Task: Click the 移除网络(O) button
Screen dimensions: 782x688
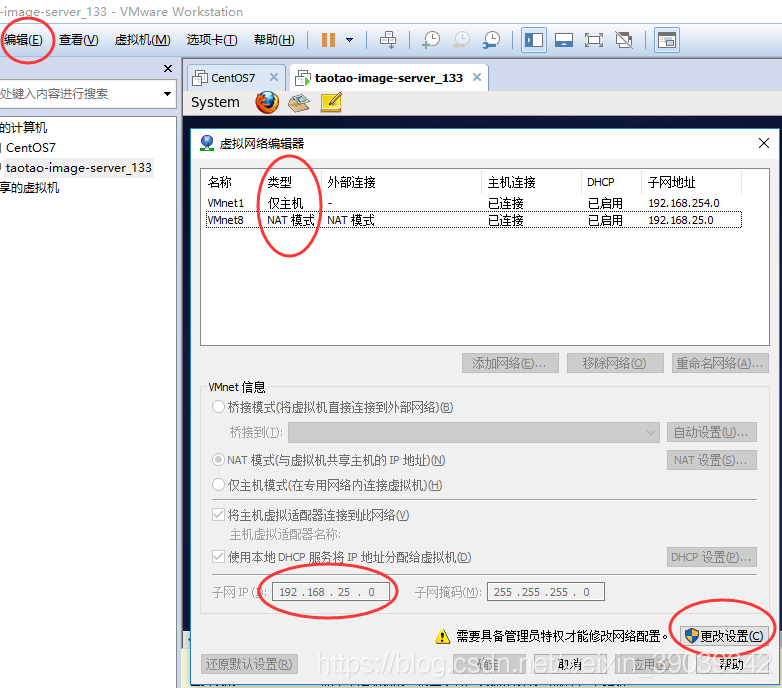Action: (x=615, y=363)
